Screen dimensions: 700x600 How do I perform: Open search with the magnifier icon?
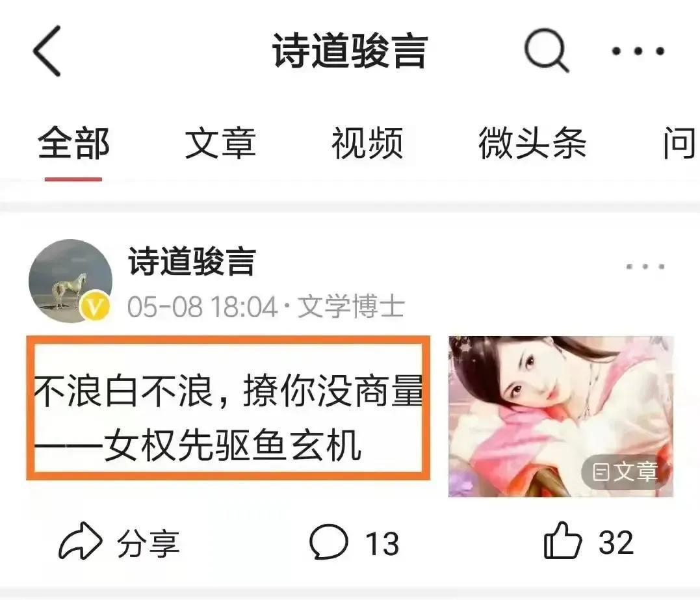(547, 50)
